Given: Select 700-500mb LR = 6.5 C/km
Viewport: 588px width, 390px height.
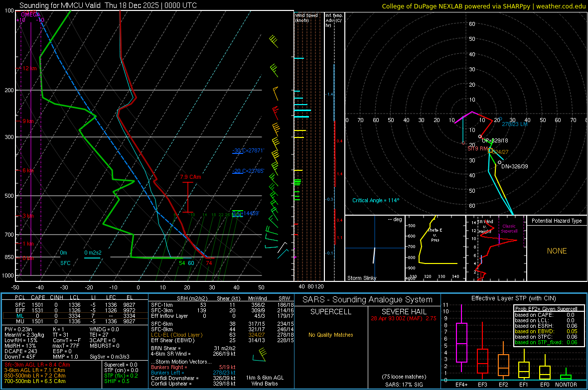Looking at the screenshot, I should click(x=35, y=382).
